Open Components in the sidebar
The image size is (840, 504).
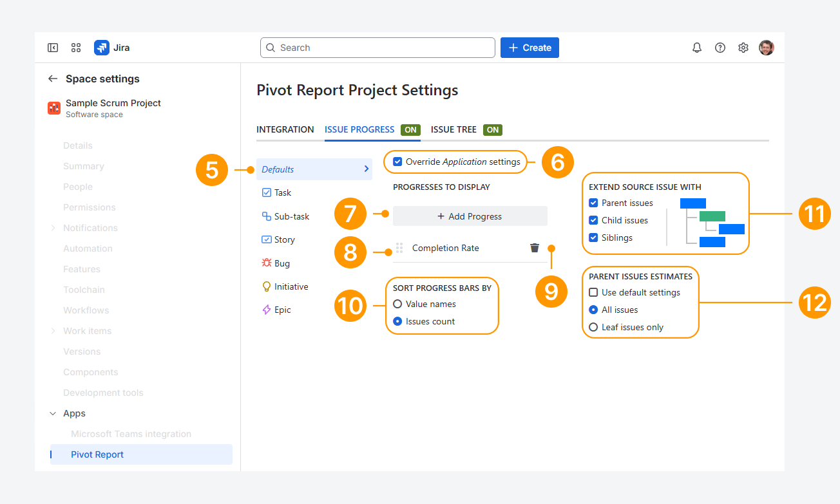point(91,372)
